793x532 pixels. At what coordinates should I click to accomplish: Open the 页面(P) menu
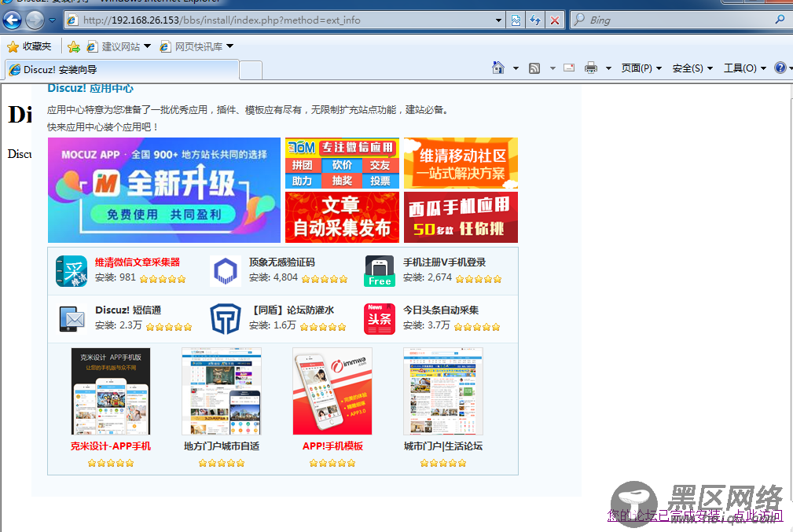[641, 68]
